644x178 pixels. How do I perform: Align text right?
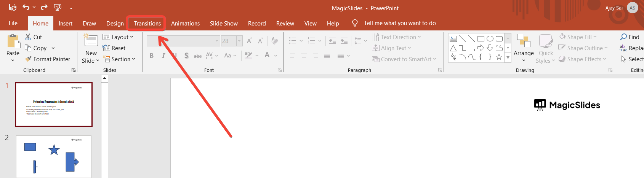[x=316, y=56]
